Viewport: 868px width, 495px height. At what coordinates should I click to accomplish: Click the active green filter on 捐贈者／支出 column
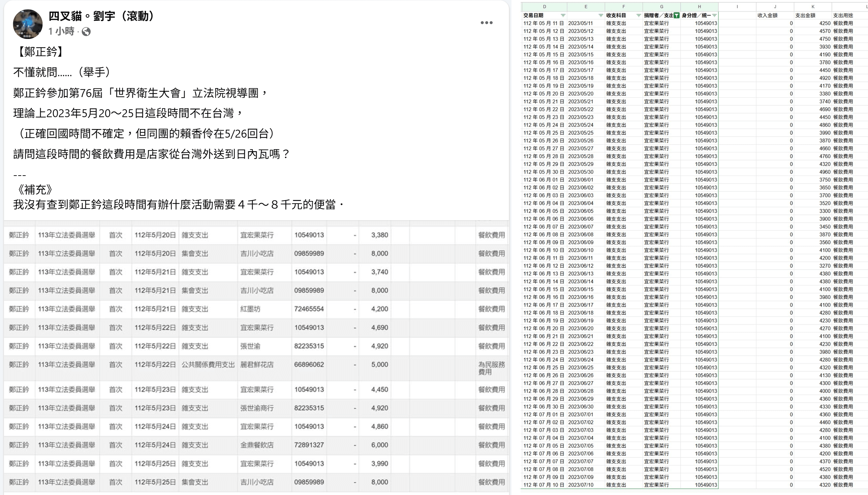click(x=677, y=15)
